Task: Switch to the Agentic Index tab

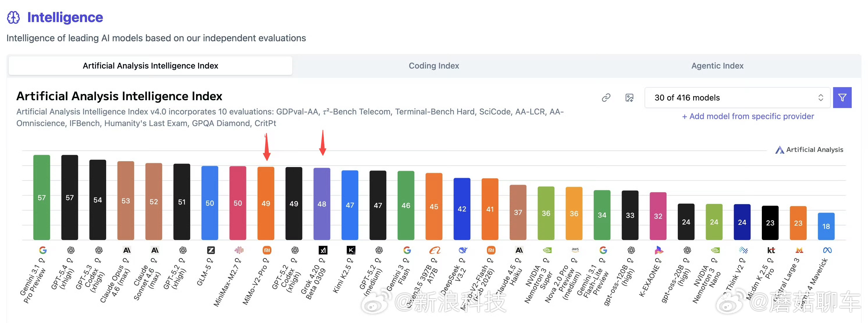Action: click(x=717, y=66)
